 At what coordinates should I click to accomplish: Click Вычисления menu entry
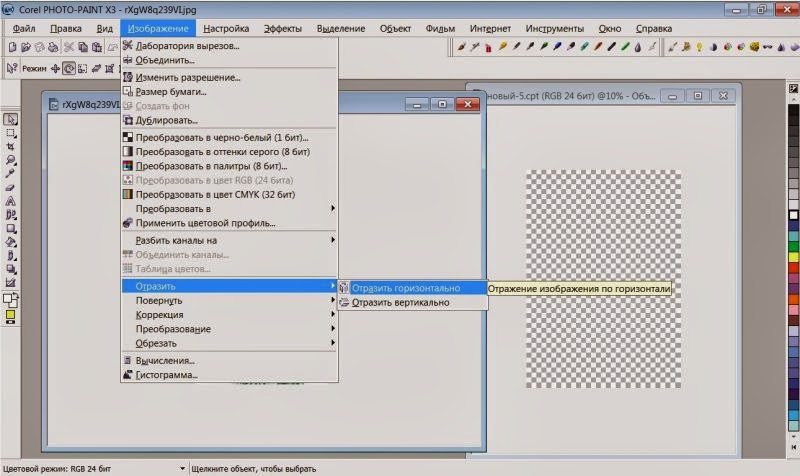[230, 361]
